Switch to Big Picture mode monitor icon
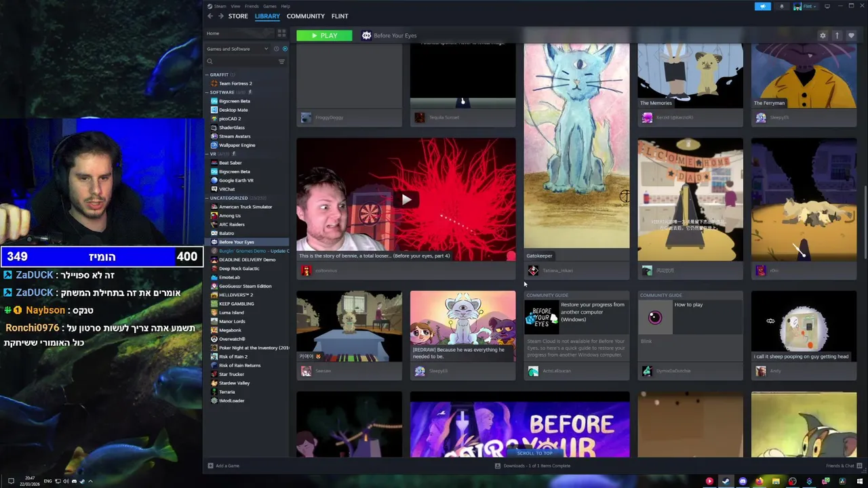Image resolution: width=868 pixels, height=488 pixels. pos(827,6)
